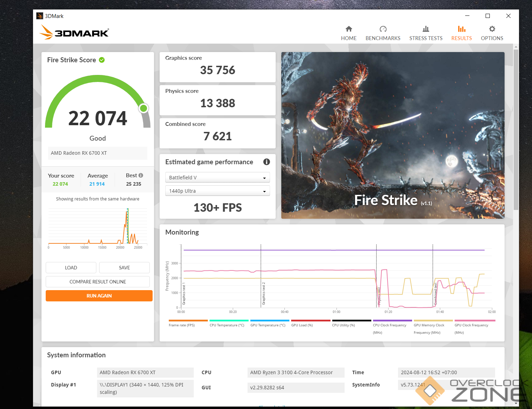Click the green validation check beside Fire Strike Score
Viewport: 532px width, 409px height.
coord(102,60)
